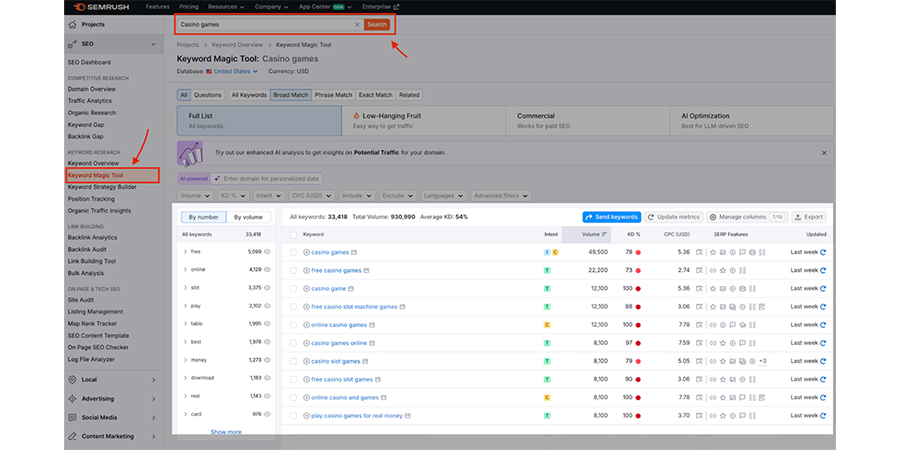Open the KD % filter dropdown
This screenshot has height=450, width=900.
[233, 196]
